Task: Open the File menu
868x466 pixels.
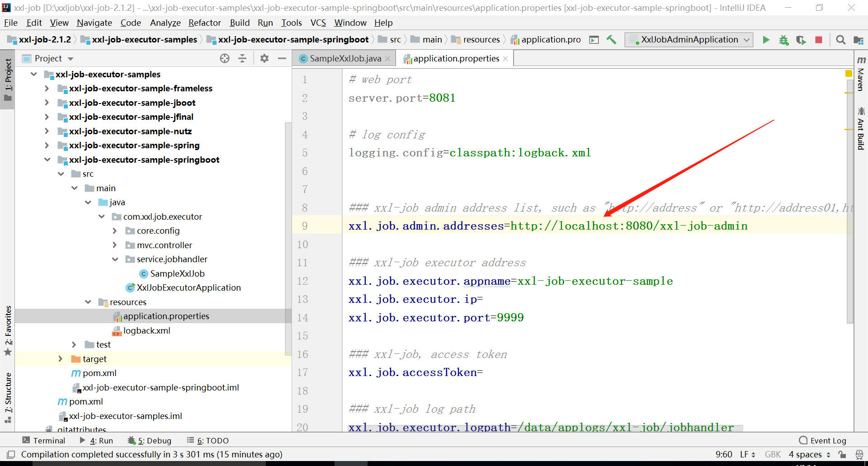Action: pos(10,23)
